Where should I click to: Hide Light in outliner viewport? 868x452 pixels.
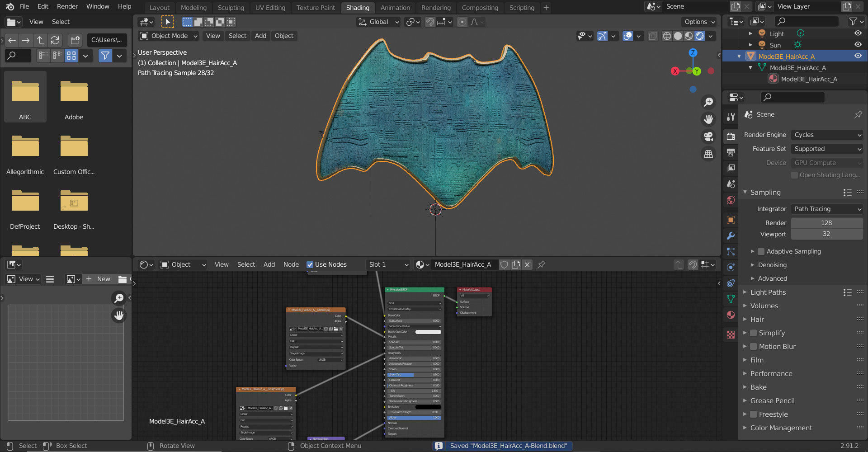pyautogui.click(x=858, y=33)
